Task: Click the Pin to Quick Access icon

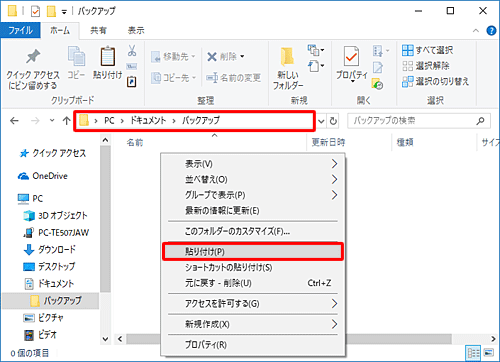Action: (33, 56)
